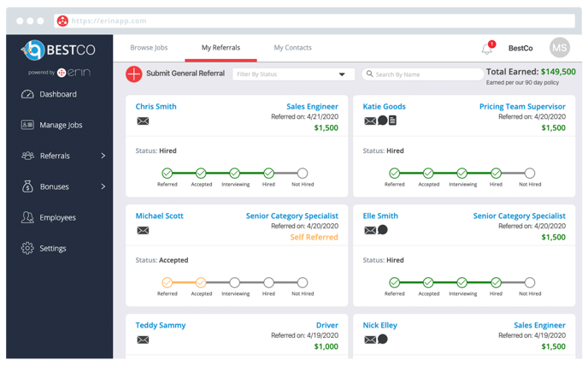
Task: Switch to the My Contacts tab
Action: click(x=293, y=48)
